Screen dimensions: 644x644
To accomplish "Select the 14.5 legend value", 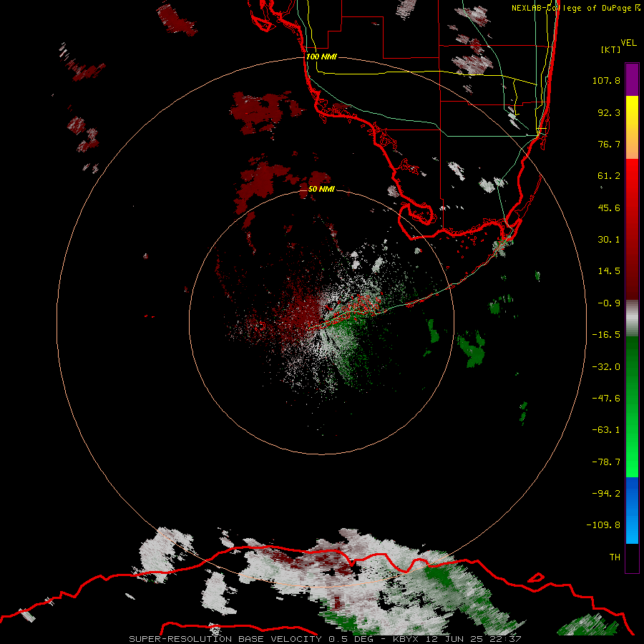I will point(609,271).
